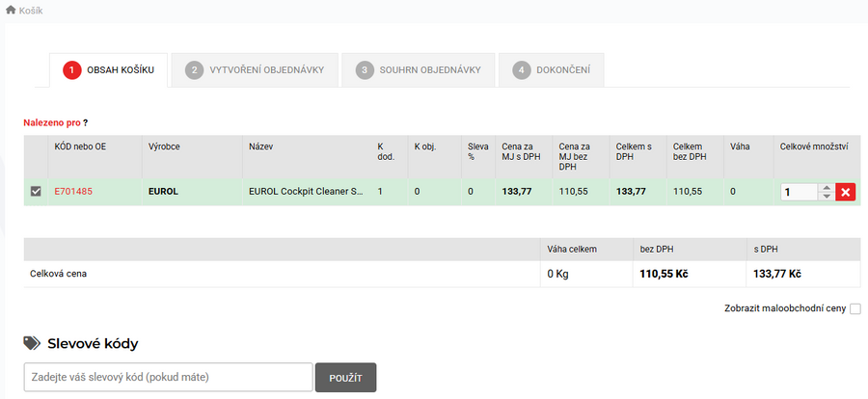Viewport: 868px width, 399px height.
Task: Open product code E701485 link
Action: pyautogui.click(x=73, y=192)
